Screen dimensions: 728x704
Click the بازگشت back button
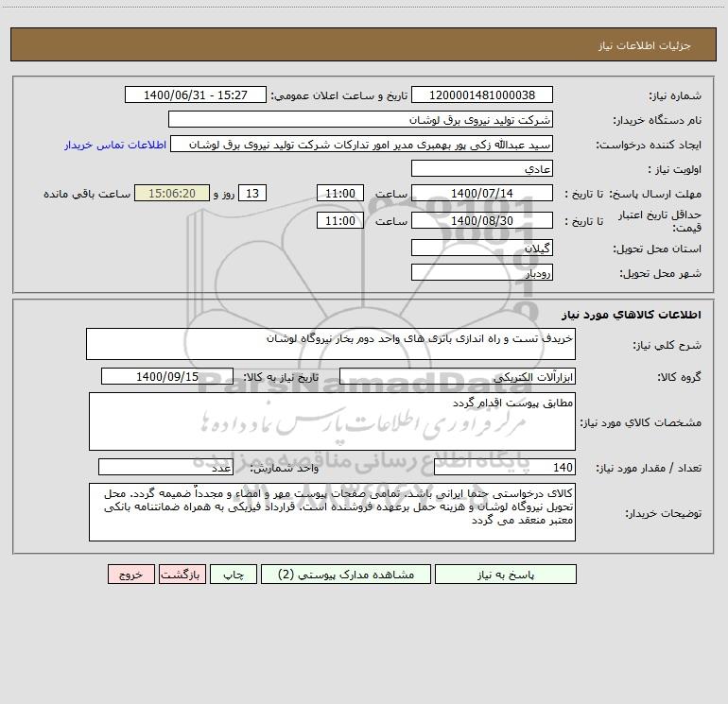point(182,574)
